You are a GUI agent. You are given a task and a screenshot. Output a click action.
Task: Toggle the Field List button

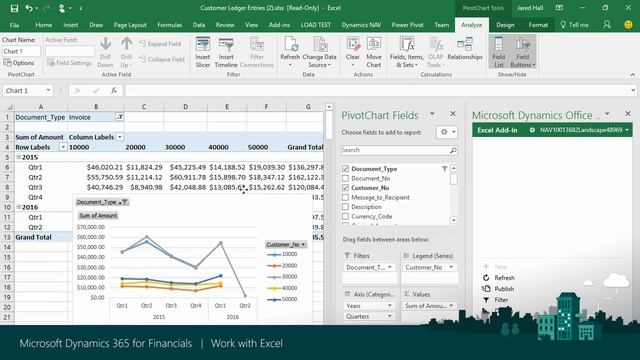coord(498,52)
